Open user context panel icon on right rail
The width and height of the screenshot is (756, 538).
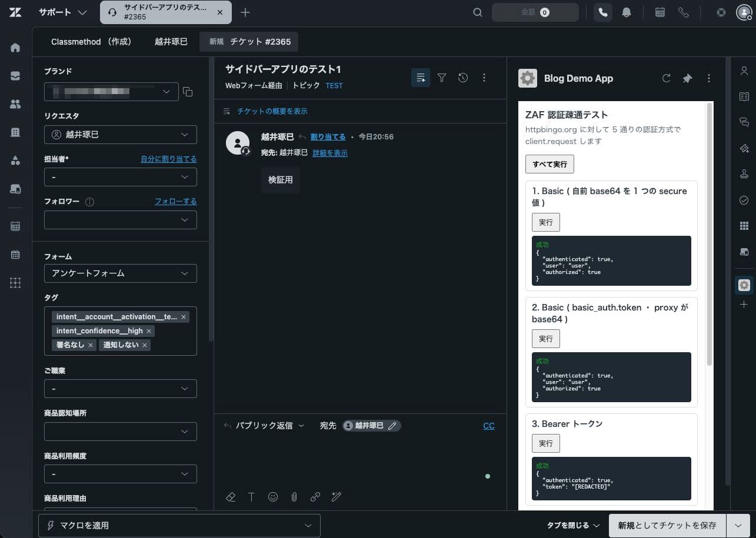point(744,71)
